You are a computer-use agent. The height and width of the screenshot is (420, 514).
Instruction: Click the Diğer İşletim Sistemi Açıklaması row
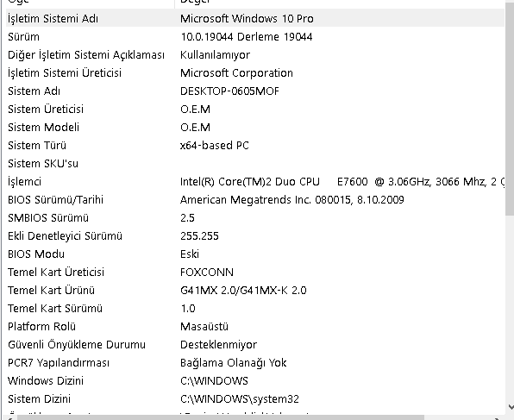(x=255, y=54)
